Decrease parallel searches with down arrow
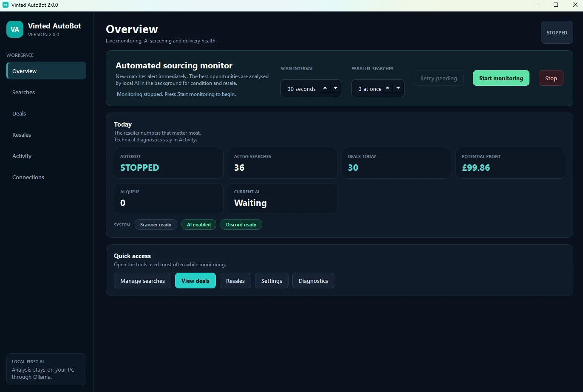583x392 pixels. pos(398,88)
